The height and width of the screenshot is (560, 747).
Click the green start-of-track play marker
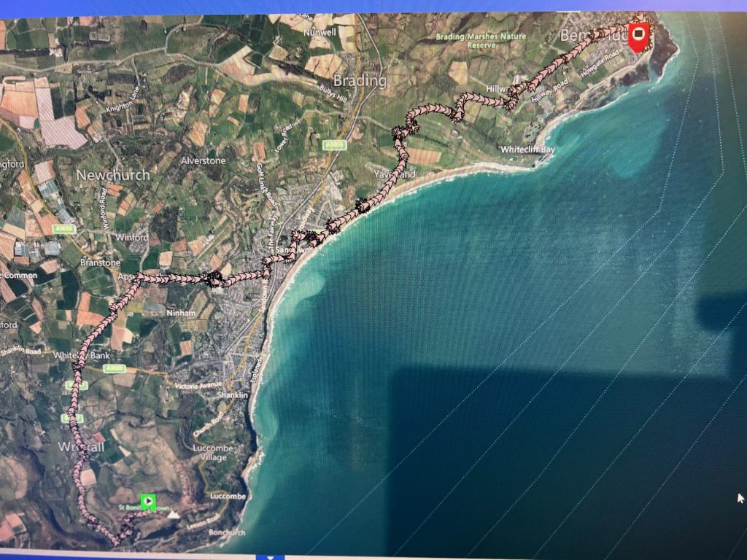148,502
